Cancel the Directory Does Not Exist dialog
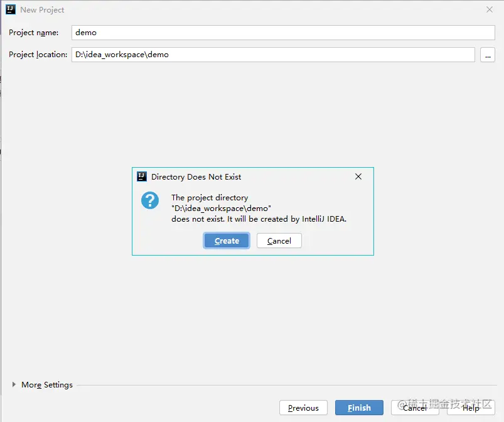The width and height of the screenshot is (504, 422). [279, 241]
